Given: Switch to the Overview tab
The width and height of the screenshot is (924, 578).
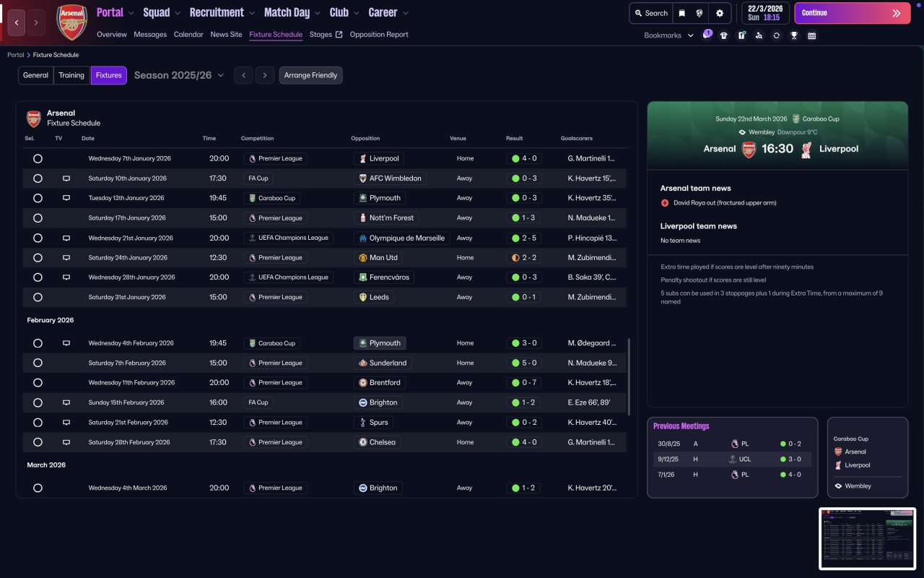Looking at the screenshot, I should coord(112,35).
